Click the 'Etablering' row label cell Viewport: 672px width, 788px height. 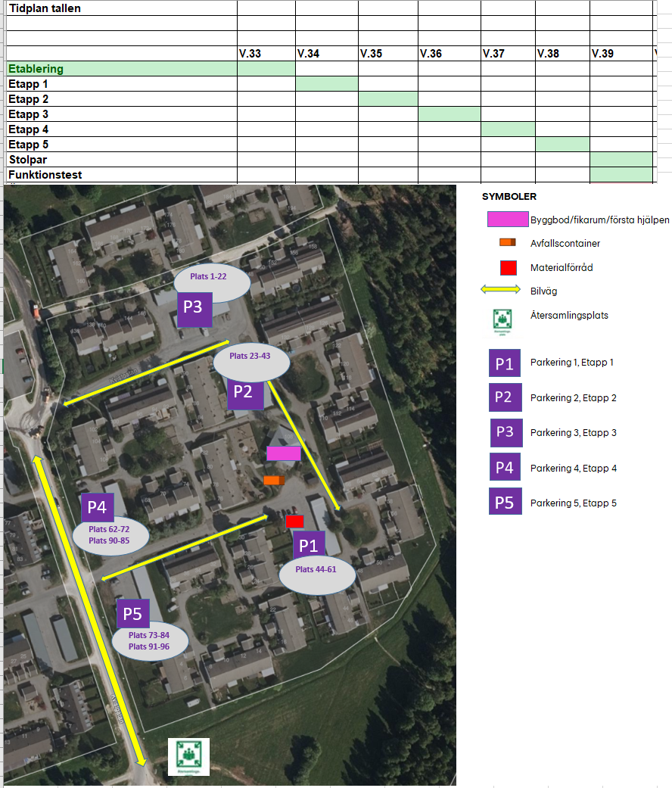coord(121,69)
